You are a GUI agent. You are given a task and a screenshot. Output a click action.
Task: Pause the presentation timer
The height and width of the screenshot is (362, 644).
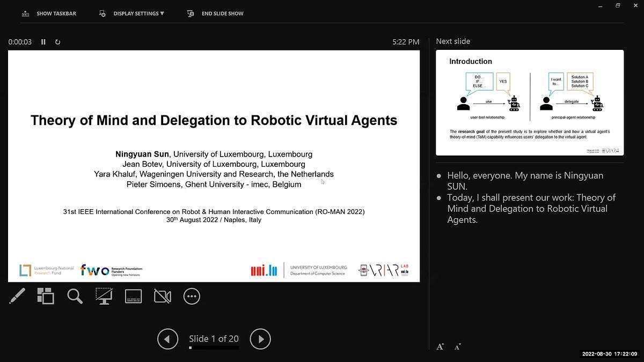click(43, 42)
